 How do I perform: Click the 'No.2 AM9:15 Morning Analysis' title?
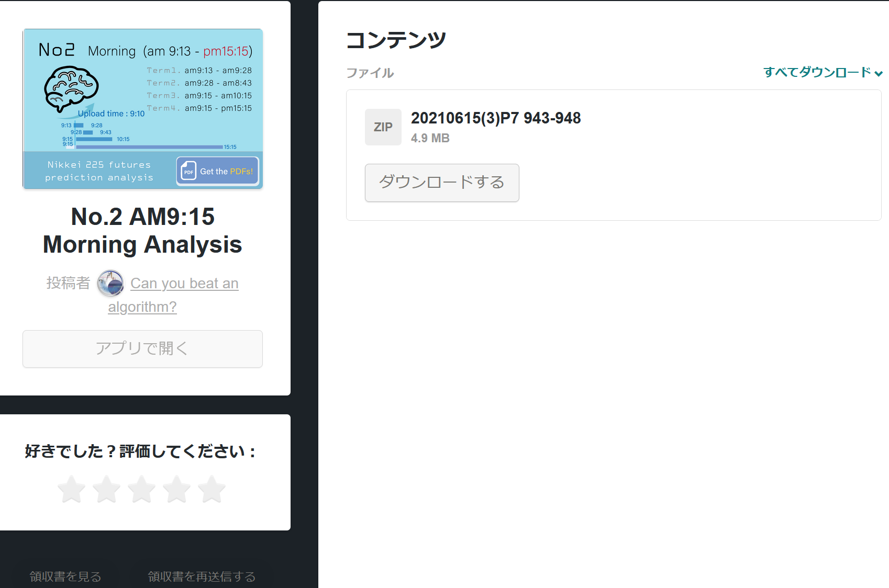pyautogui.click(x=142, y=231)
